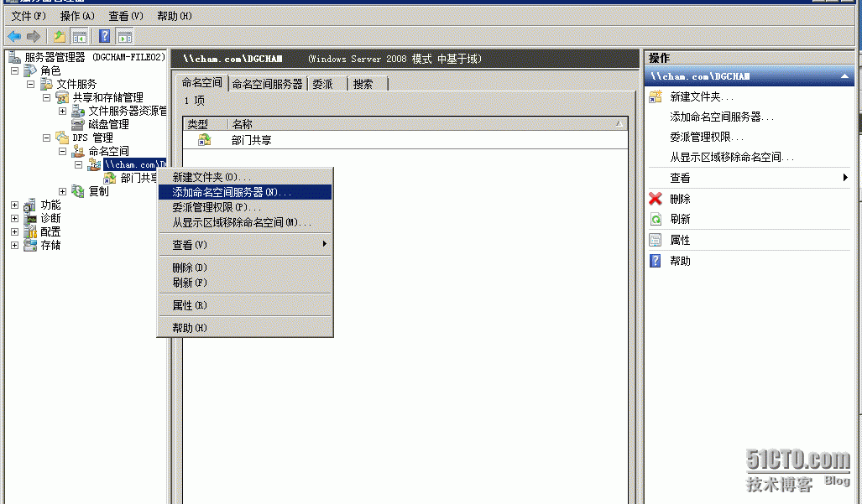Click the 存储 node icon
The width and height of the screenshot is (862, 504).
(x=31, y=245)
